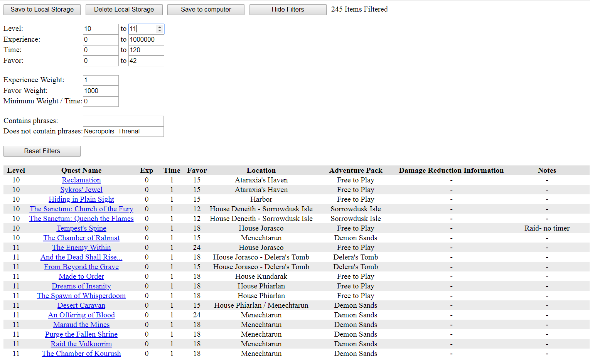Sort table by Quest Name header
This screenshot has width=590, height=364.
[x=81, y=170]
